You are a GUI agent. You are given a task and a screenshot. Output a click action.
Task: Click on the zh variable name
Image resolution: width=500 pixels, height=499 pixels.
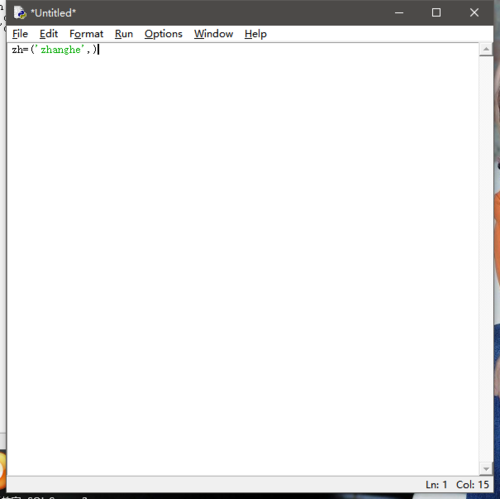click(17, 50)
